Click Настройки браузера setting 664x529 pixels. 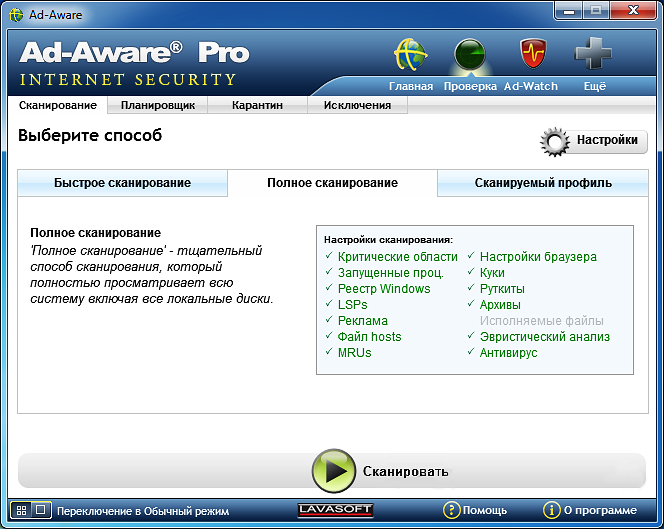point(538,257)
